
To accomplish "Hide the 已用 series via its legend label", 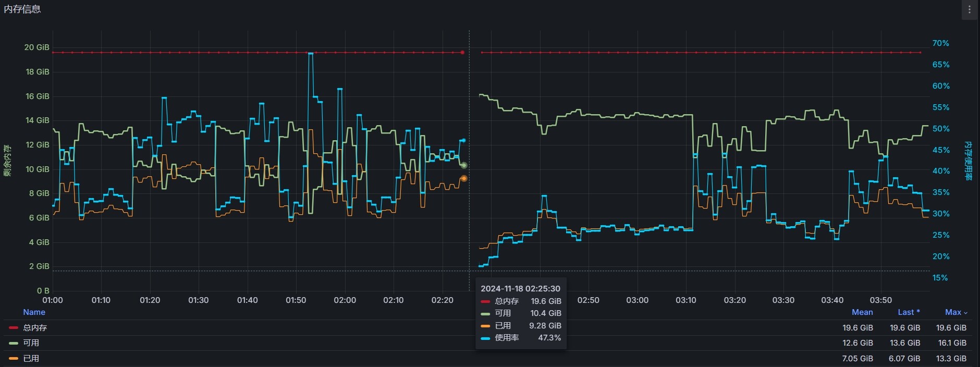I will [x=31, y=359].
